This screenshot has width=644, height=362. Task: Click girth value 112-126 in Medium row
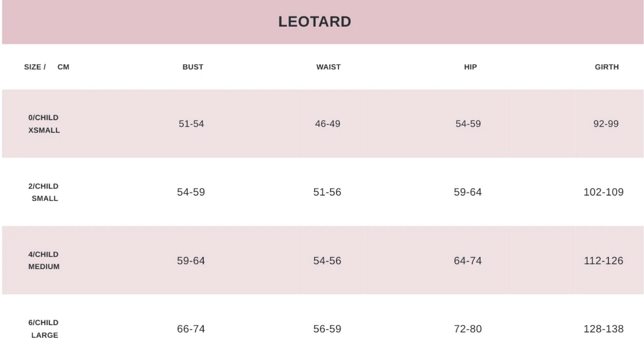pyautogui.click(x=603, y=261)
